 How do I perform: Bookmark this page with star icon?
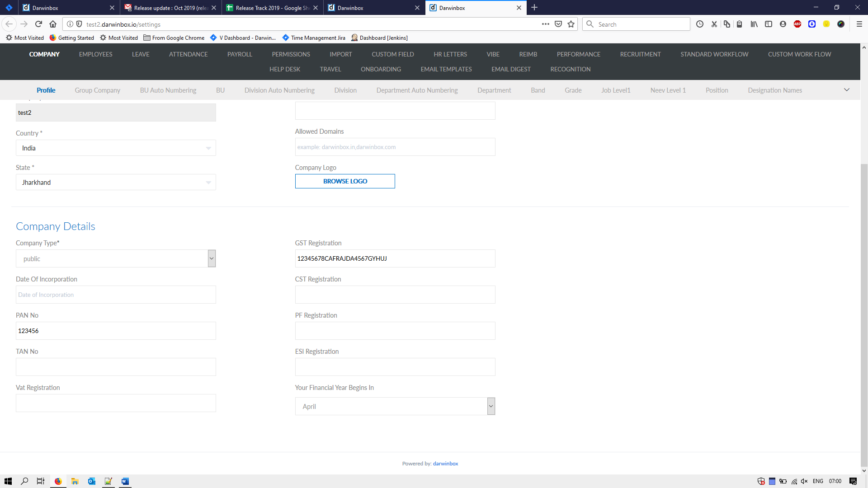[571, 24]
